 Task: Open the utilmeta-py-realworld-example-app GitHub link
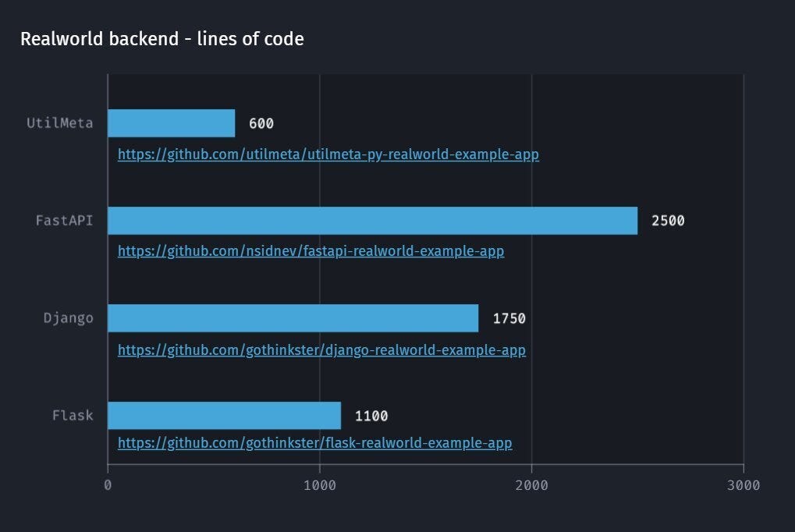click(x=328, y=154)
